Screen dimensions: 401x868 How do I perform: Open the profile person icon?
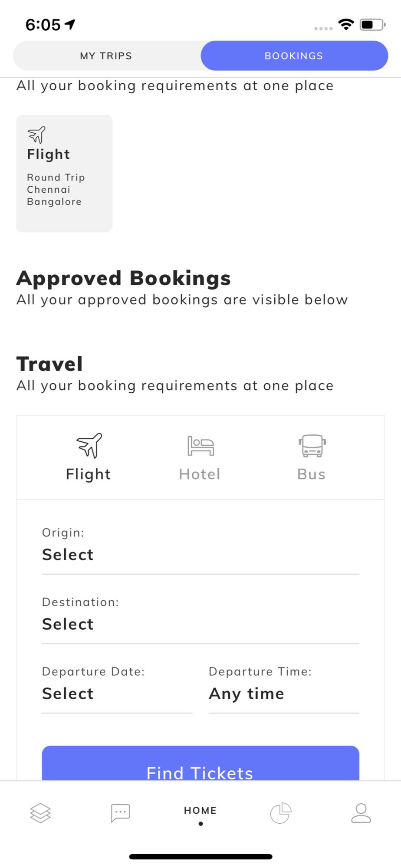coord(361,813)
